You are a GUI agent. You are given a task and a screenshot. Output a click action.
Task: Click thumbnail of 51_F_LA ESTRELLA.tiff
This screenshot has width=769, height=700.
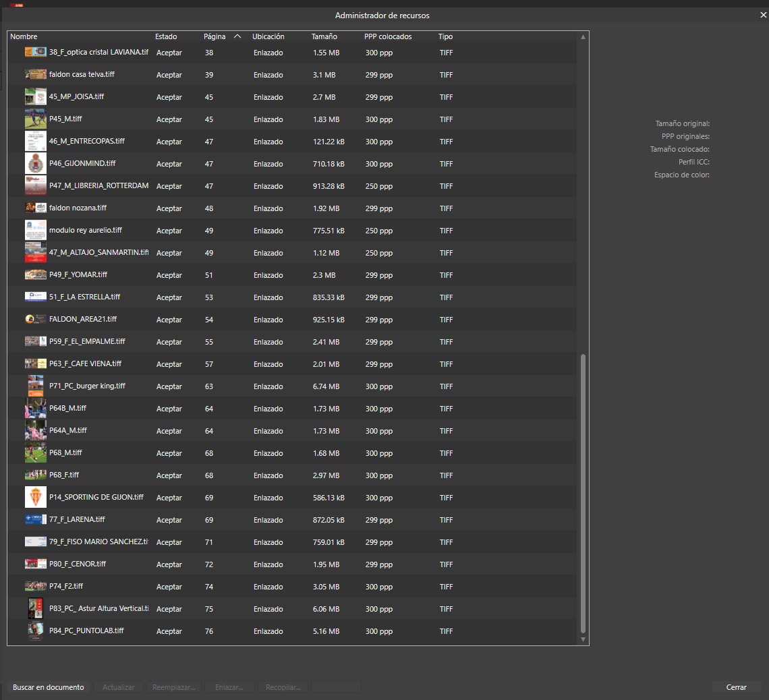click(x=35, y=297)
